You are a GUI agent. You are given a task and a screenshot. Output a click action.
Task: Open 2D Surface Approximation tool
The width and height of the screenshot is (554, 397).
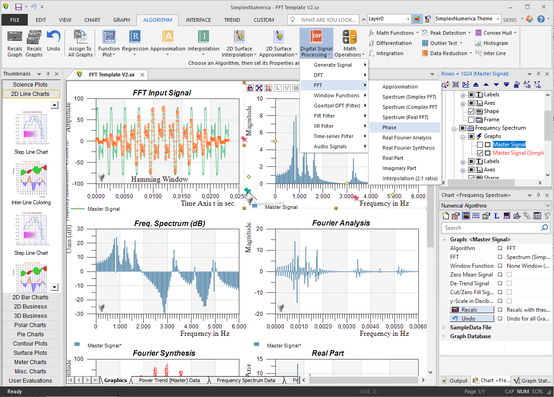pos(278,43)
